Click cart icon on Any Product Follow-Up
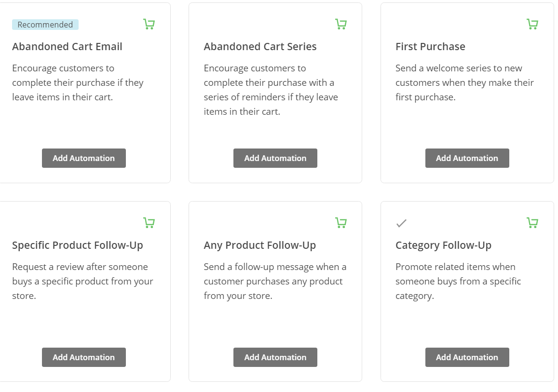This screenshot has height=392, width=558. pos(341,223)
